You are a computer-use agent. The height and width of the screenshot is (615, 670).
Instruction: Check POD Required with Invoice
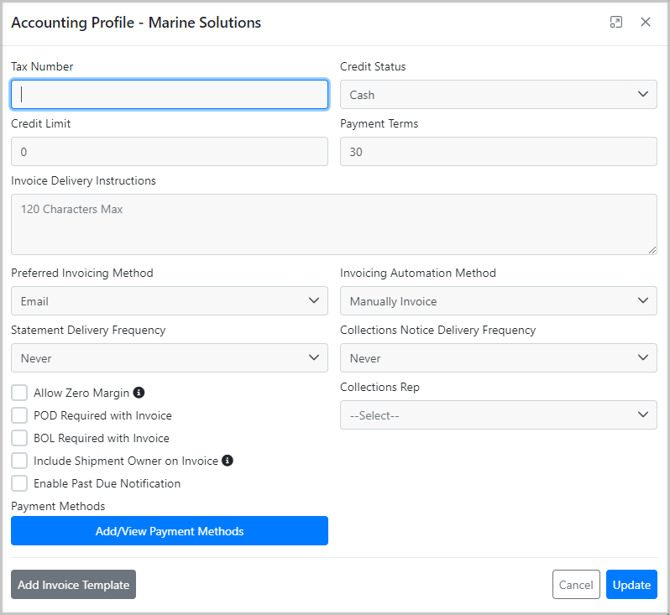pyautogui.click(x=20, y=415)
